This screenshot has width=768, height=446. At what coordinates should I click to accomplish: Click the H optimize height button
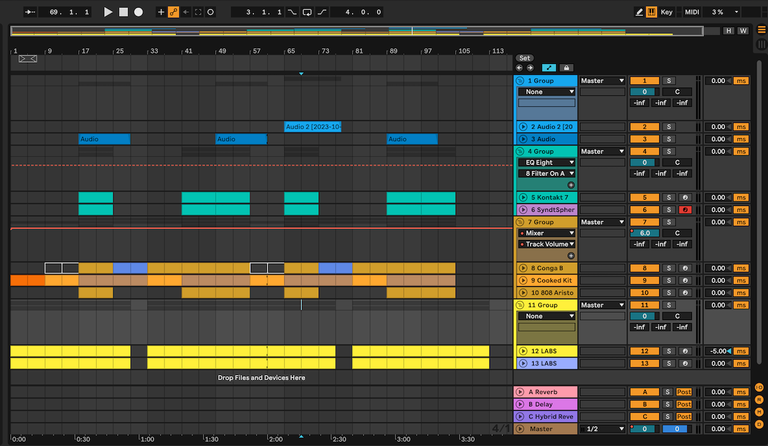(728, 30)
